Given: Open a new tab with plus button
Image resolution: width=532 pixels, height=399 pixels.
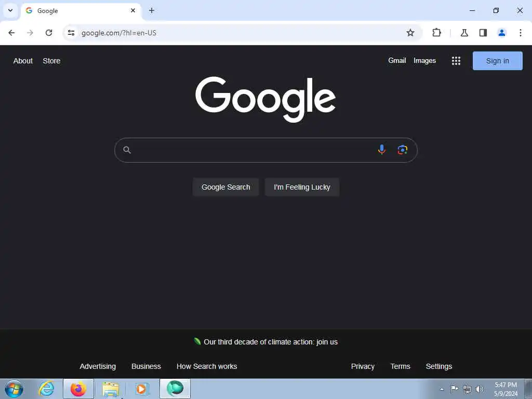Looking at the screenshot, I should pos(152,10).
